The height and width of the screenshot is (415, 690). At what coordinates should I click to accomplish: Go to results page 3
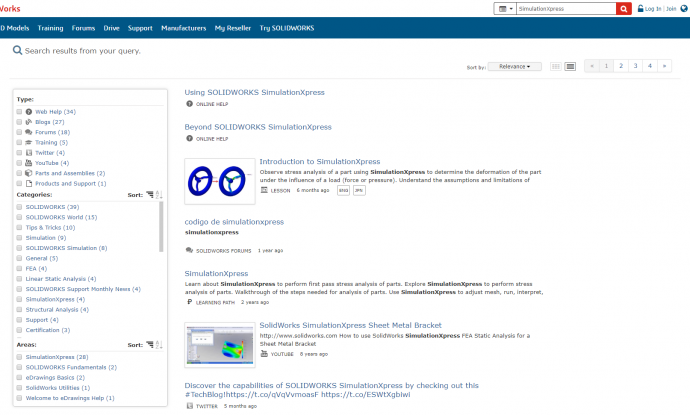click(x=635, y=66)
